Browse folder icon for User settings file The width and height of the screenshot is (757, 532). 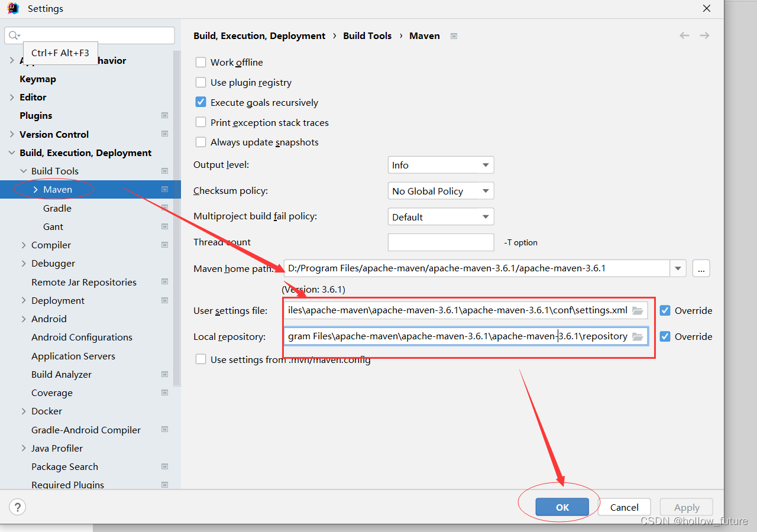tap(638, 310)
